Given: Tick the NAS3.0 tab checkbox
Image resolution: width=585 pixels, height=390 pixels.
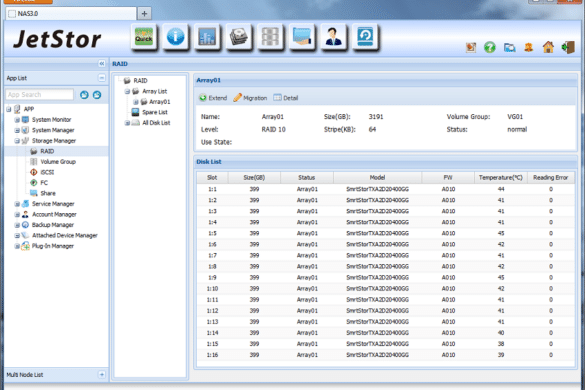Looking at the screenshot, I should tap(12, 14).
